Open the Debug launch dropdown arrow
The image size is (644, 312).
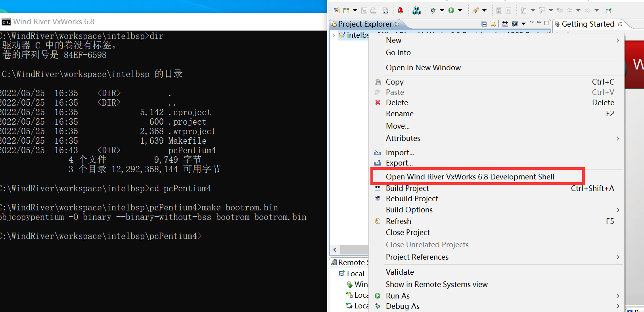[x=442, y=10]
